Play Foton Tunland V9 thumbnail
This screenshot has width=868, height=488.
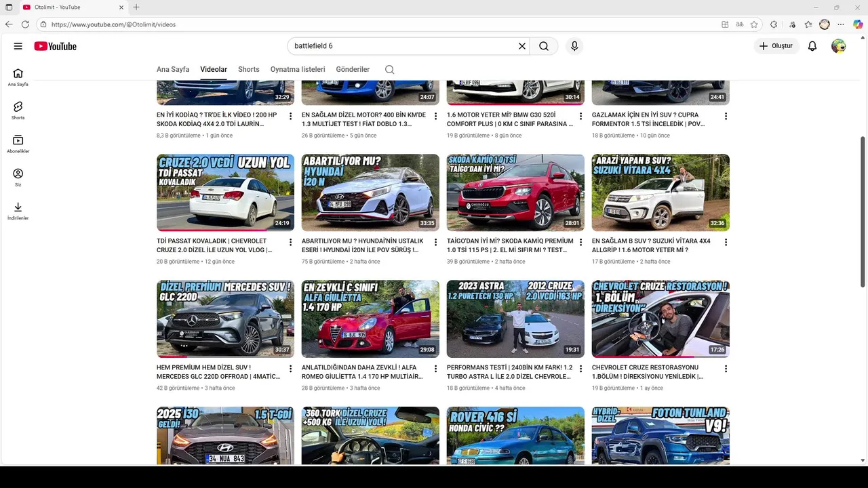(x=660, y=435)
